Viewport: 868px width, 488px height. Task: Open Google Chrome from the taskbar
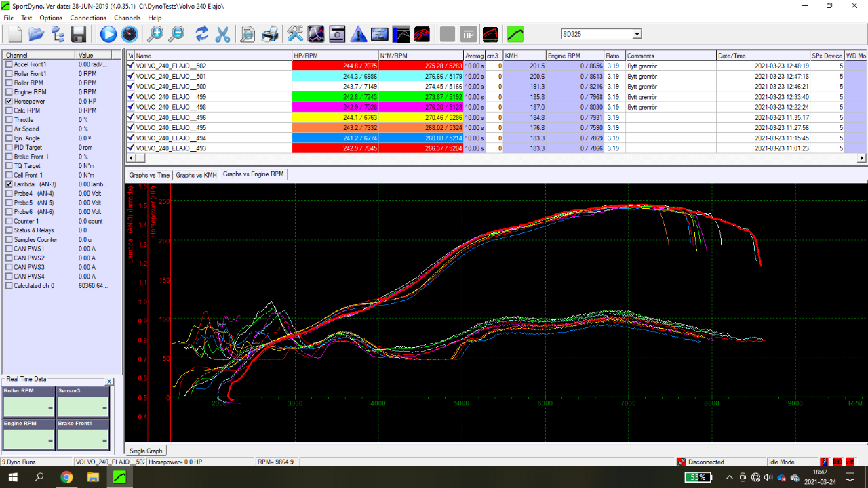click(66, 477)
